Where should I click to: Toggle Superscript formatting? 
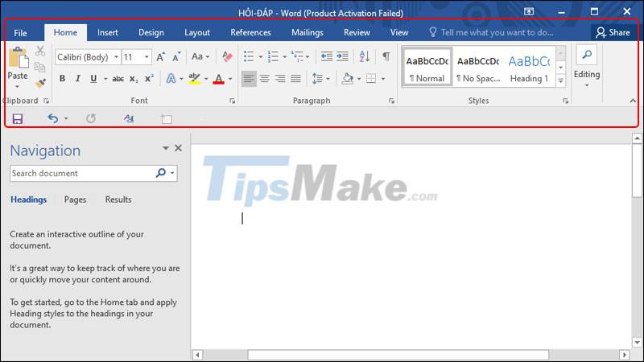pos(149,78)
